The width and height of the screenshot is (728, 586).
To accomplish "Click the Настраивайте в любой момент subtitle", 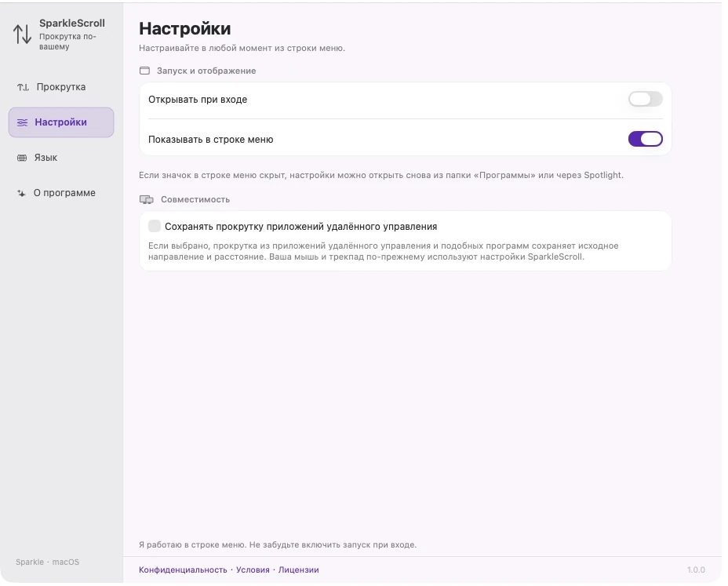I will click(242, 49).
